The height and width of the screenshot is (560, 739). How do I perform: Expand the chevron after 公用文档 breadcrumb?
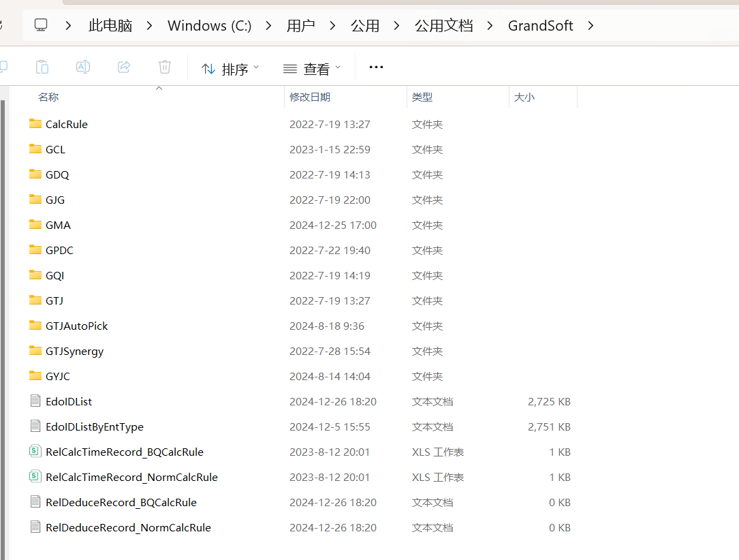click(x=490, y=25)
